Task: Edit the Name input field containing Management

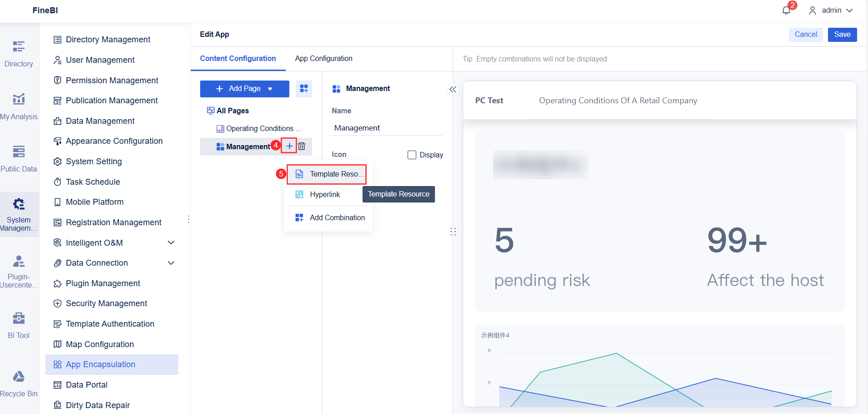Action: point(387,128)
